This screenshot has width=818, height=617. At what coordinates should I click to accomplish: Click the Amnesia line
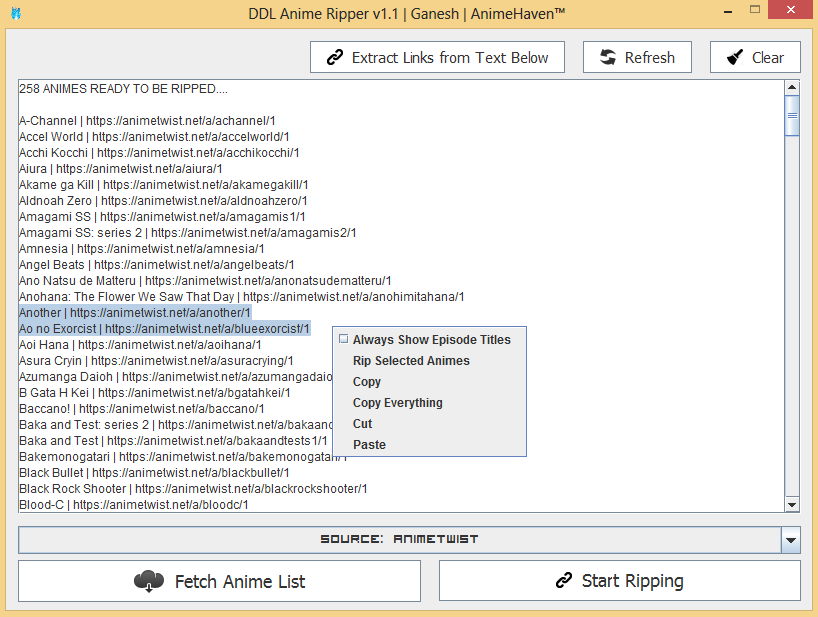click(x=141, y=249)
